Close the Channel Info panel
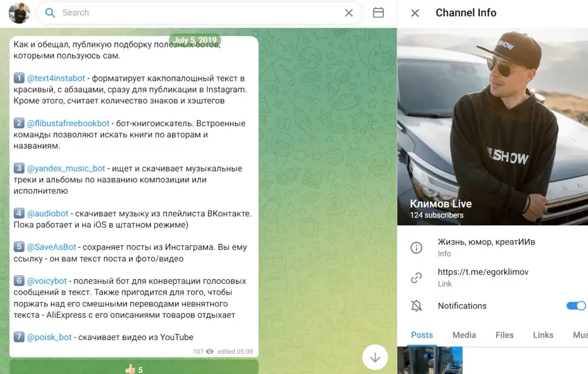 tap(415, 13)
